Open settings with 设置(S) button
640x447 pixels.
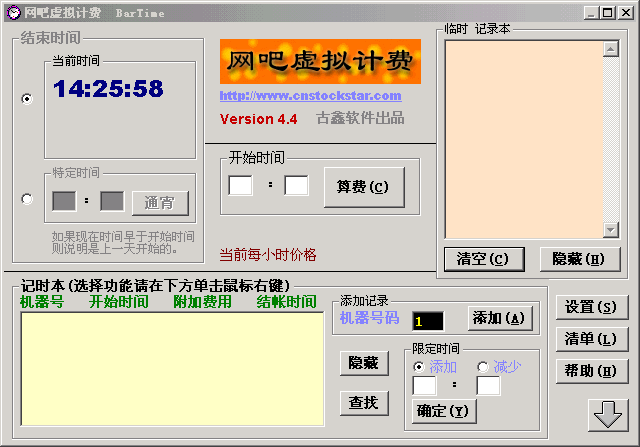592,307
